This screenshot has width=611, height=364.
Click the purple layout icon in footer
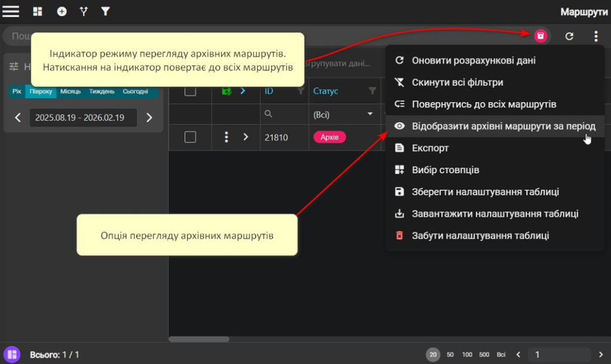click(x=12, y=354)
